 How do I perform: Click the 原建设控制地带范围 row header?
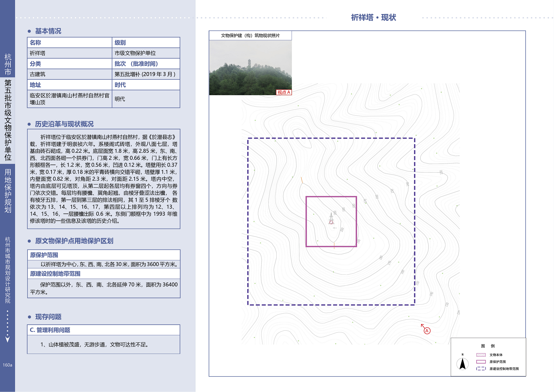pos(103,274)
